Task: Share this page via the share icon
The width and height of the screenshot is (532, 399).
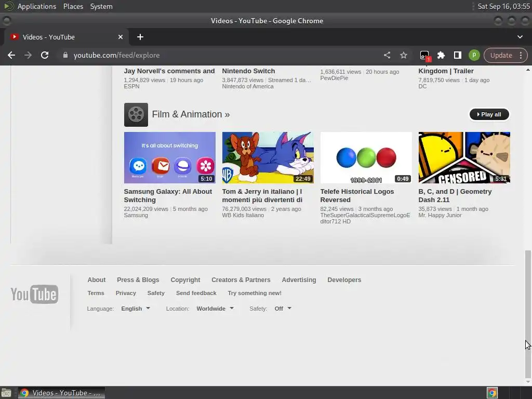Action: click(x=387, y=55)
